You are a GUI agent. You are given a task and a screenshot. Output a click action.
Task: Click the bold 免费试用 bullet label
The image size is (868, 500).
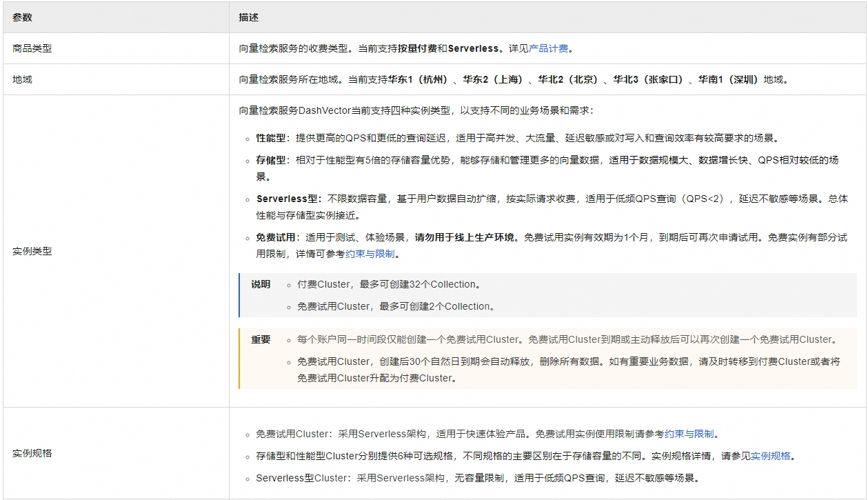pyautogui.click(x=274, y=237)
